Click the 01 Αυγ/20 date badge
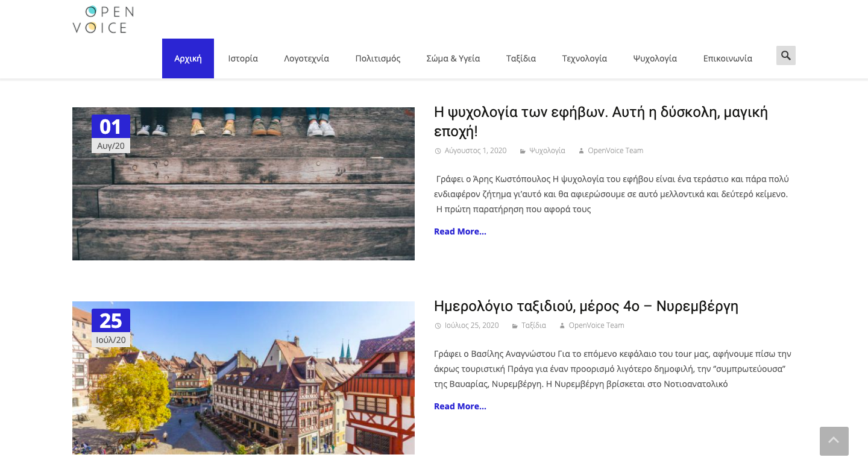The width and height of the screenshot is (868, 475). pyautogui.click(x=111, y=134)
